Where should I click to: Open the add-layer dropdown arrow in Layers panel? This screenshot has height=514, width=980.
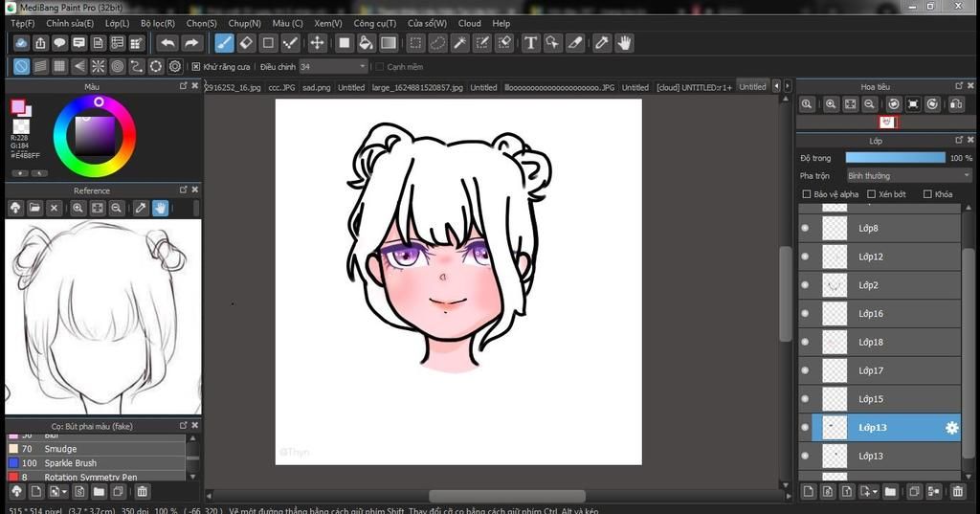pos(875,492)
